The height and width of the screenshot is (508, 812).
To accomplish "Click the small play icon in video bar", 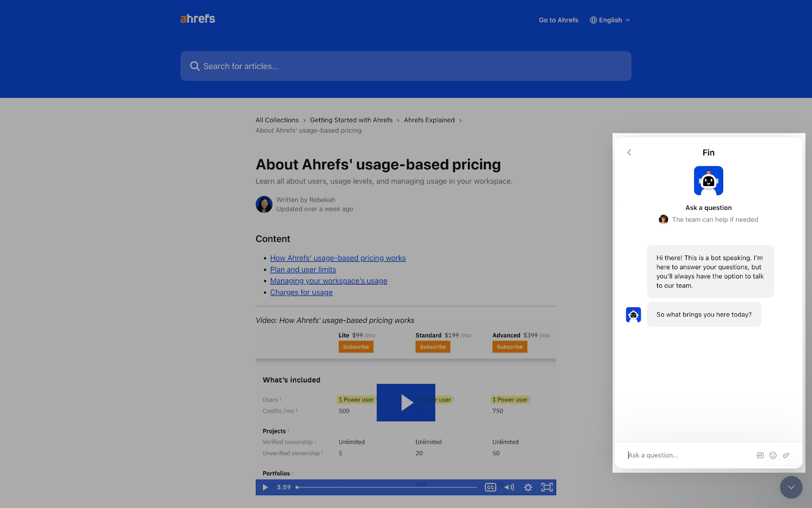I will point(265,487).
